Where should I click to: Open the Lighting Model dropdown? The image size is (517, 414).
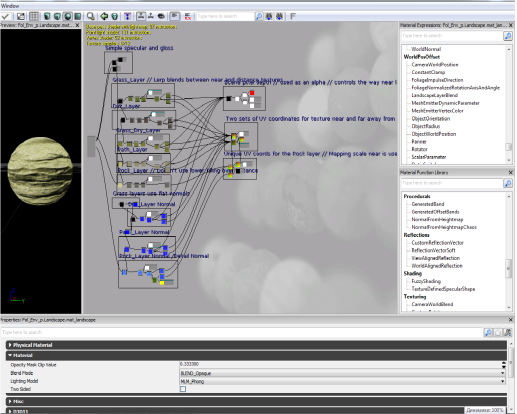click(x=343, y=381)
